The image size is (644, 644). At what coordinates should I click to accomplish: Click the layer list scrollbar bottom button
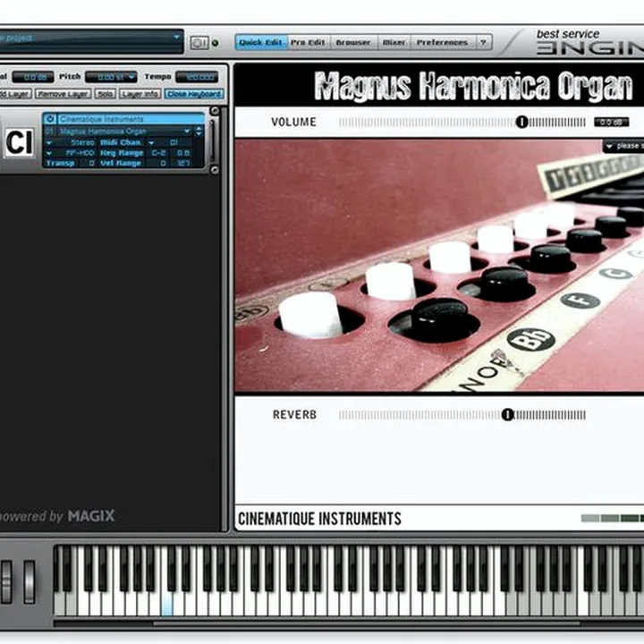(215, 170)
